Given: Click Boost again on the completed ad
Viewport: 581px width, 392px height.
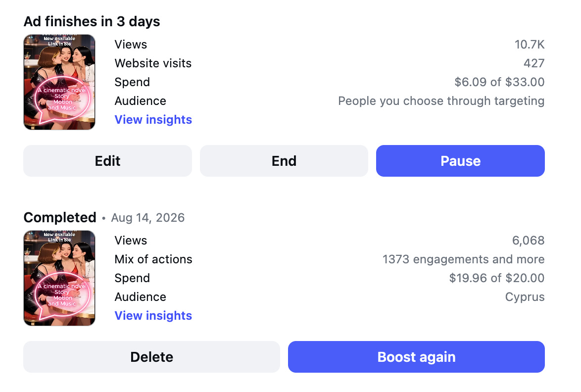Looking at the screenshot, I should [x=416, y=357].
